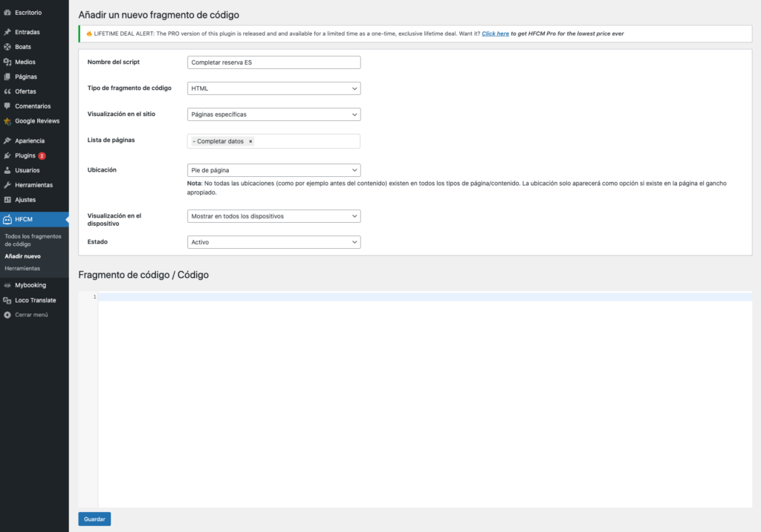Click the Plugins update count badge

pyautogui.click(x=42, y=156)
